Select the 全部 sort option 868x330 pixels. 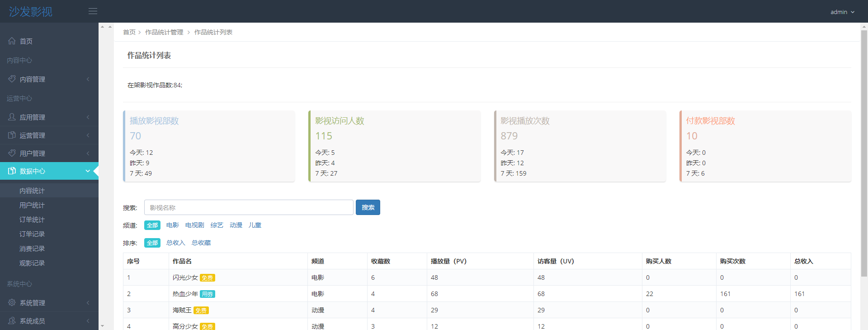[x=152, y=243]
